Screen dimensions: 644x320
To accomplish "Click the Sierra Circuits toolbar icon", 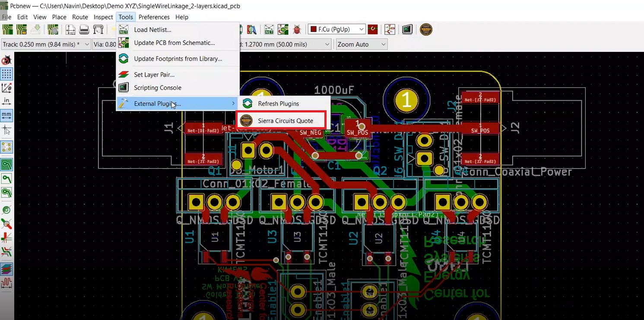I will [x=426, y=29].
